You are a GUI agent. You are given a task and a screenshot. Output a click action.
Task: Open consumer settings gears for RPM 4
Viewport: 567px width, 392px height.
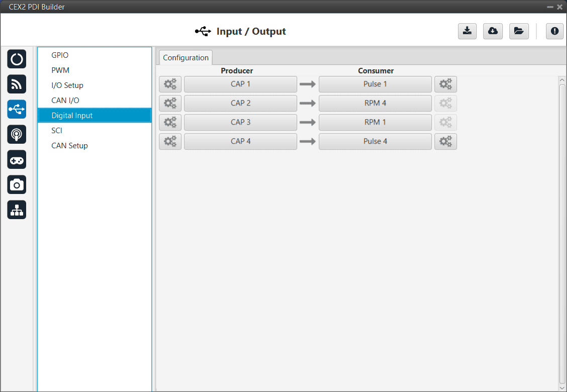[445, 104]
